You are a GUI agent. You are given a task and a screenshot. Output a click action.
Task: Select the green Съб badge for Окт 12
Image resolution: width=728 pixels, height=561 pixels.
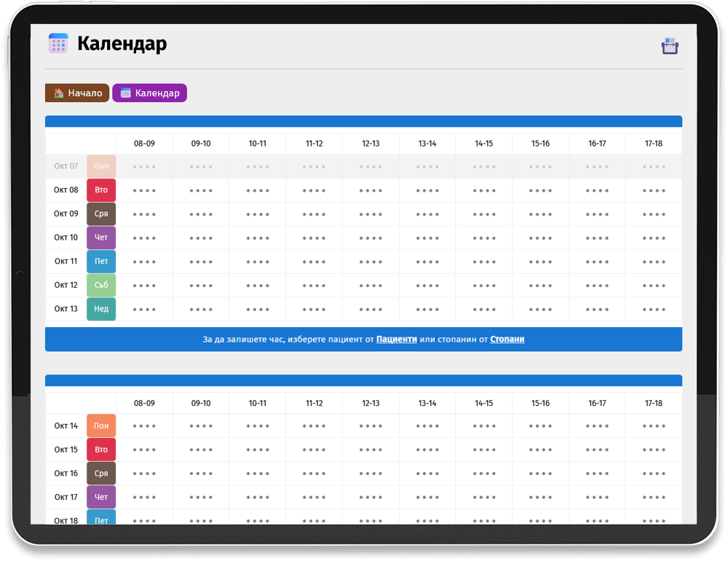101,285
